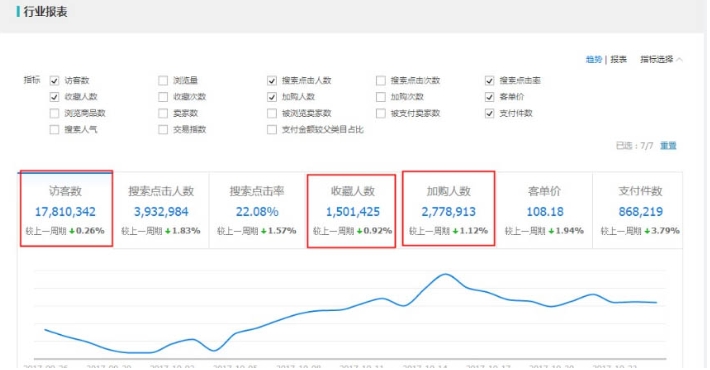
Task: Click the 17,810,342 visitor count value
Action: pyautogui.click(x=65, y=211)
